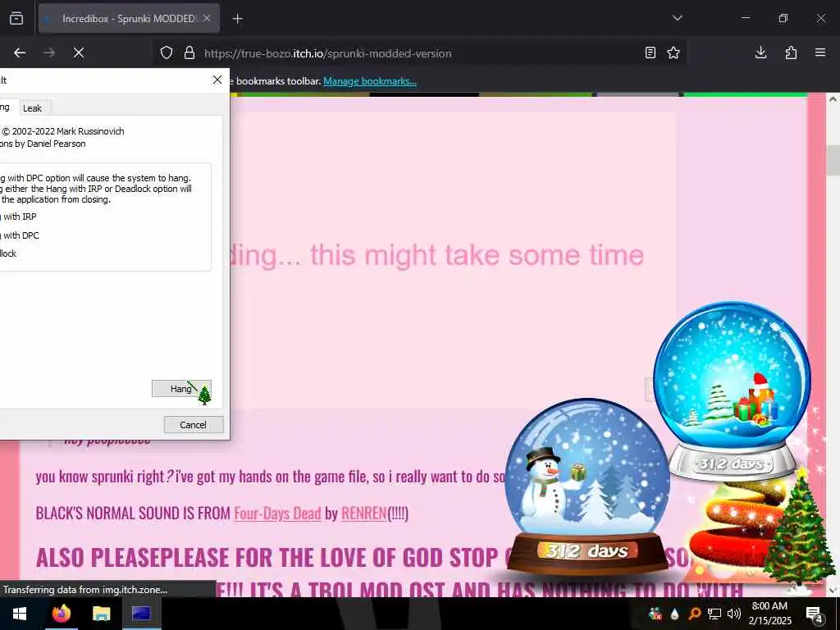Select the Hang with DPC option
Screen dimensions: 840x630
point(19,235)
